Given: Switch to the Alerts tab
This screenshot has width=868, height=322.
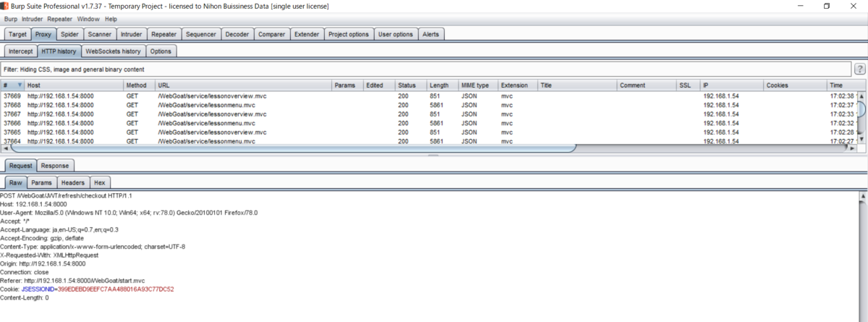Looking at the screenshot, I should [430, 34].
